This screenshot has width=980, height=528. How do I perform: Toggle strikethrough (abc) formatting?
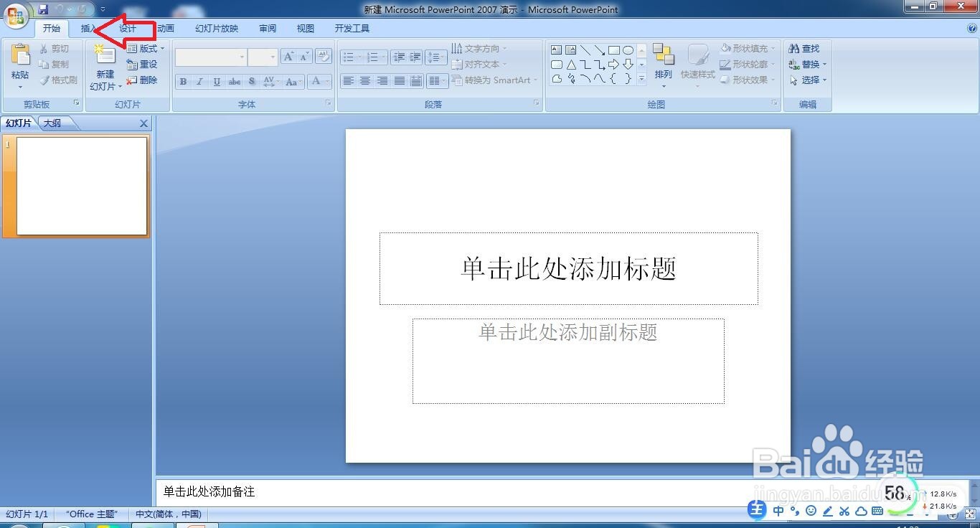tap(235, 82)
